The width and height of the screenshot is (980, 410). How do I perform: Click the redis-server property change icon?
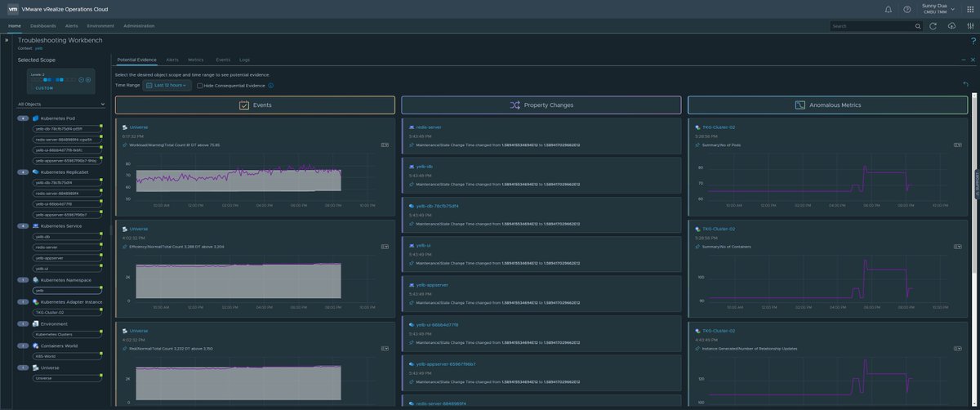(x=412, y=127)
